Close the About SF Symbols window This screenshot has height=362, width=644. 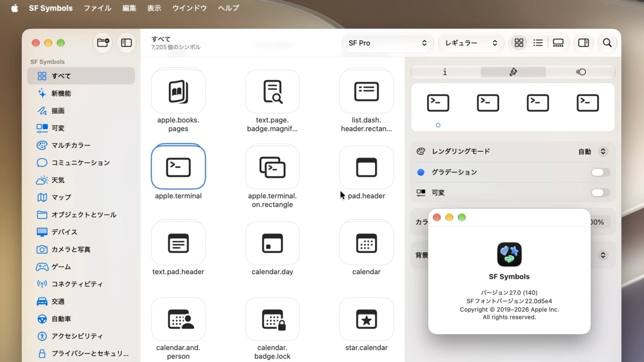point(437,217)
